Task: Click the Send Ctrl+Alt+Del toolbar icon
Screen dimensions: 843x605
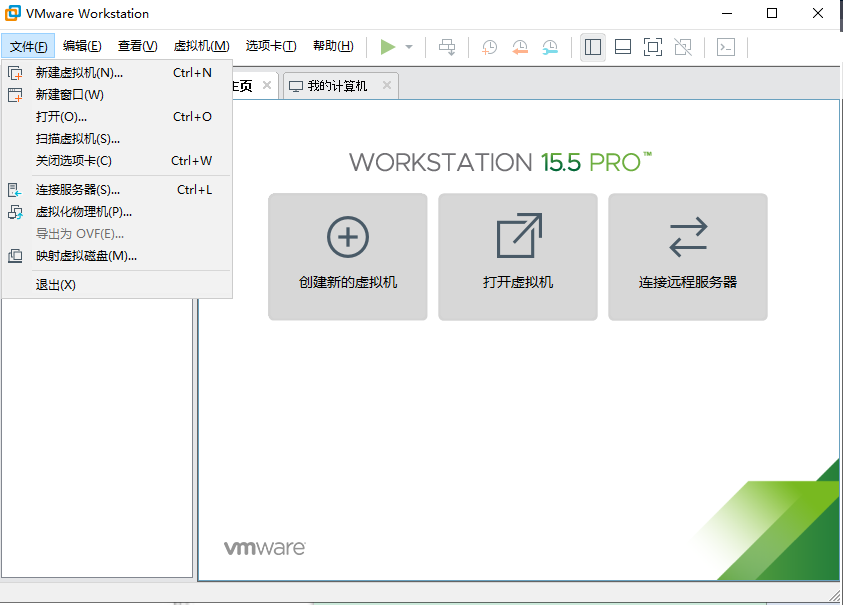Action: pyautogui.click(x=447, y=47)
